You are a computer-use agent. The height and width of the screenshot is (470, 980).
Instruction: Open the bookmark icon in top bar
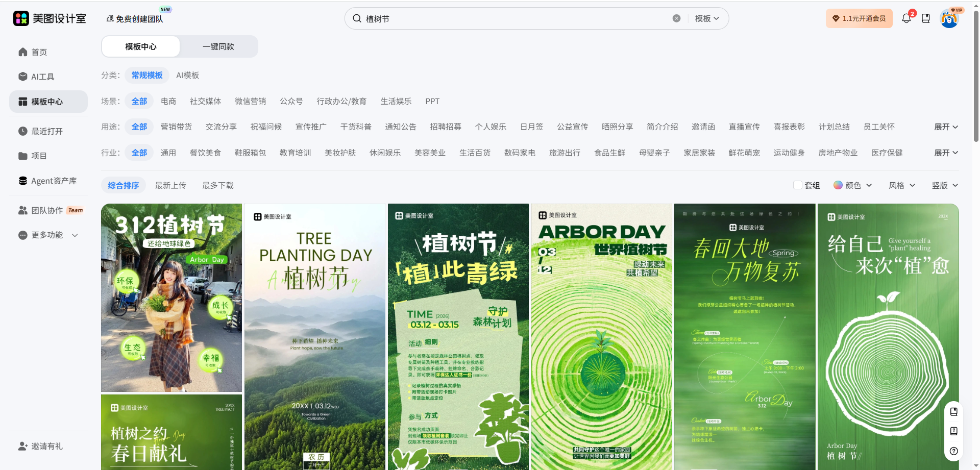click(926, 18)
